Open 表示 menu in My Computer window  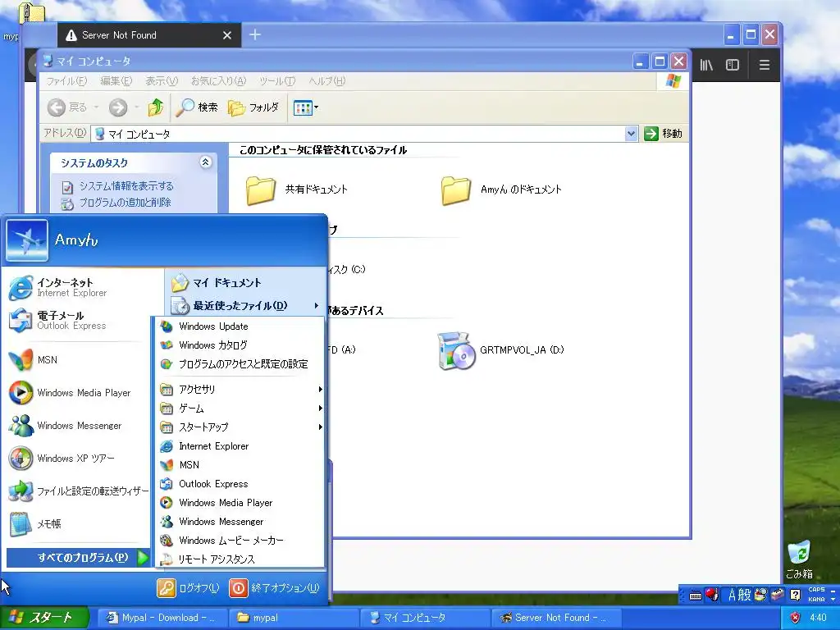[162, 81]
